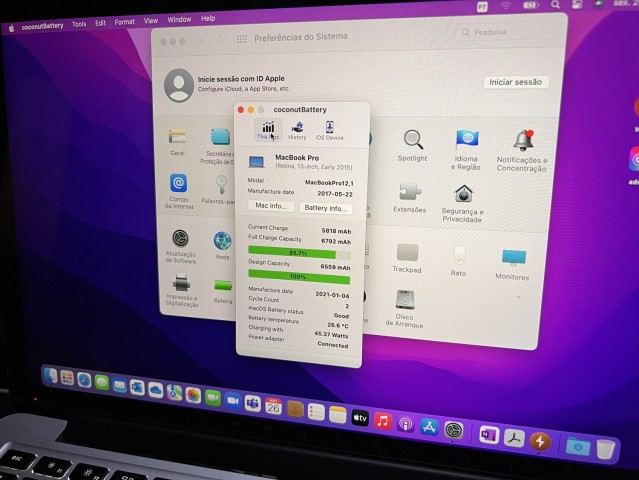Image resolution: width=639 pixels, height=480 pixels.
Task: Click the Battery Info... button
Action: pyautogui.click(x=326, y=208)
